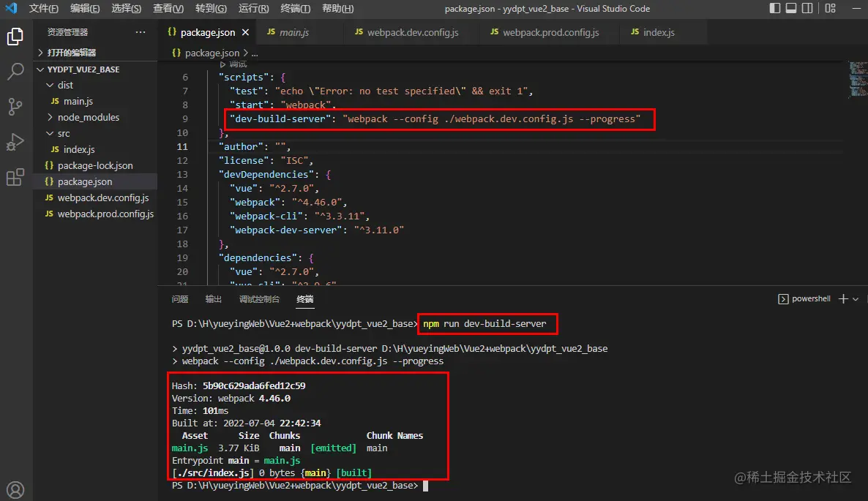Open the terminal launch profile dropdown arrow

856,298
